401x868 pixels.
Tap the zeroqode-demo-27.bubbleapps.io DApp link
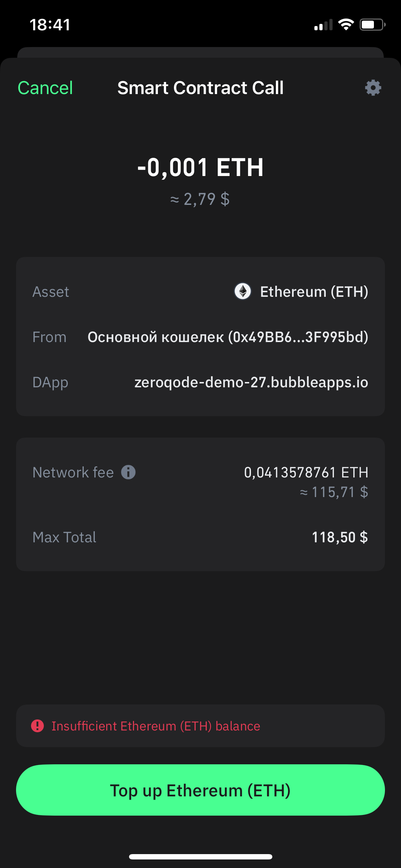[251, 382]
